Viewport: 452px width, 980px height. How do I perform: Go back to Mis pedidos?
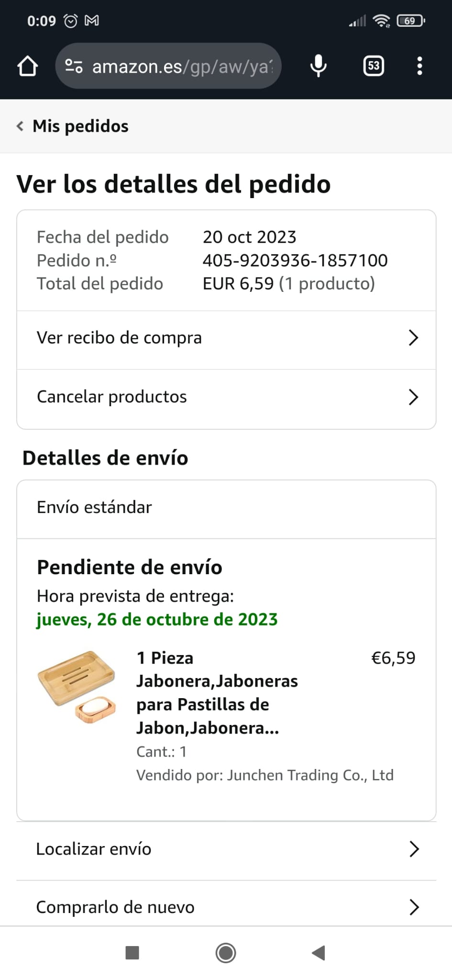[x=73, y=126]
